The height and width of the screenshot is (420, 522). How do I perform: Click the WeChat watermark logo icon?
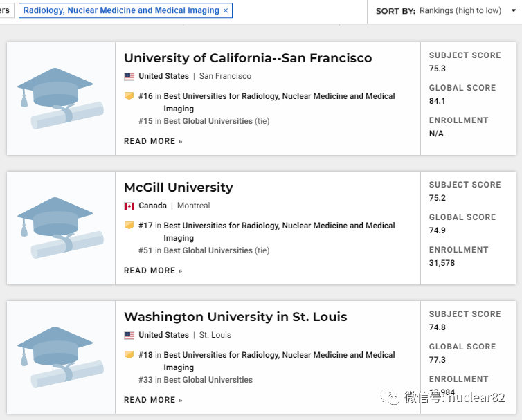[x=392, y=398]
